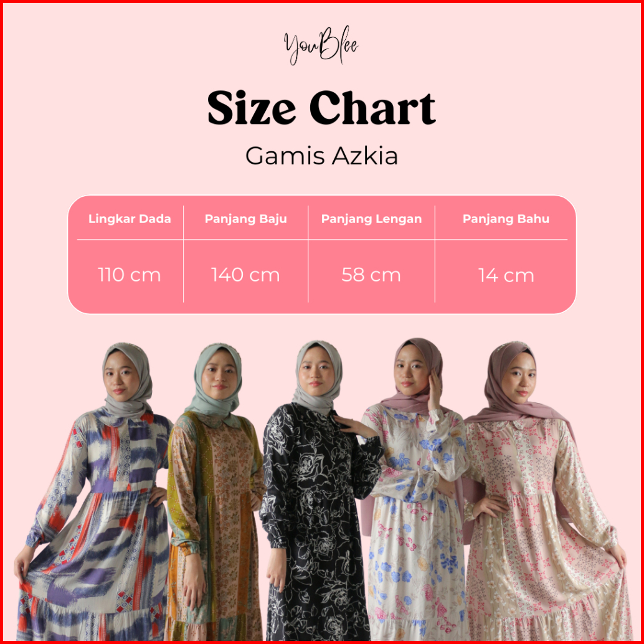Select the Lingkar Dada column header
This screenshot has height=644, width=644.
[x=130, y=219]
